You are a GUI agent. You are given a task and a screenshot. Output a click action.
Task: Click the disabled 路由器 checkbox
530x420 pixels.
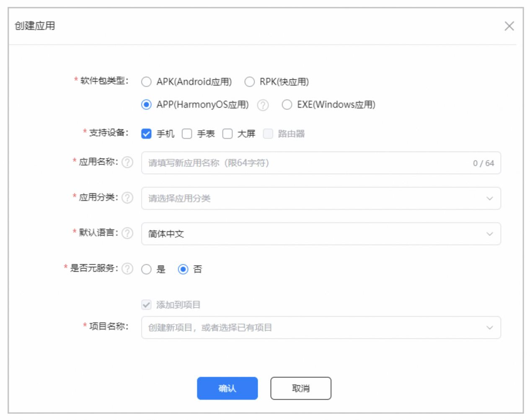pos(268,134)
